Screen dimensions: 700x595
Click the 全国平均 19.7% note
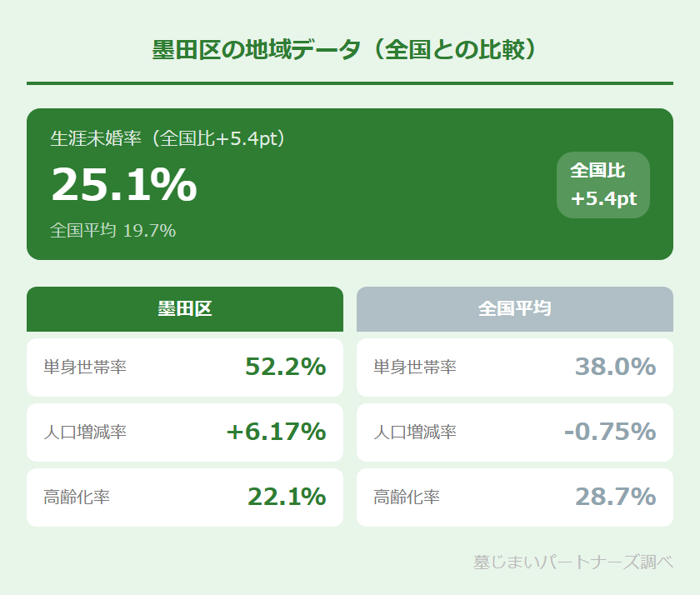pos(112,231)
